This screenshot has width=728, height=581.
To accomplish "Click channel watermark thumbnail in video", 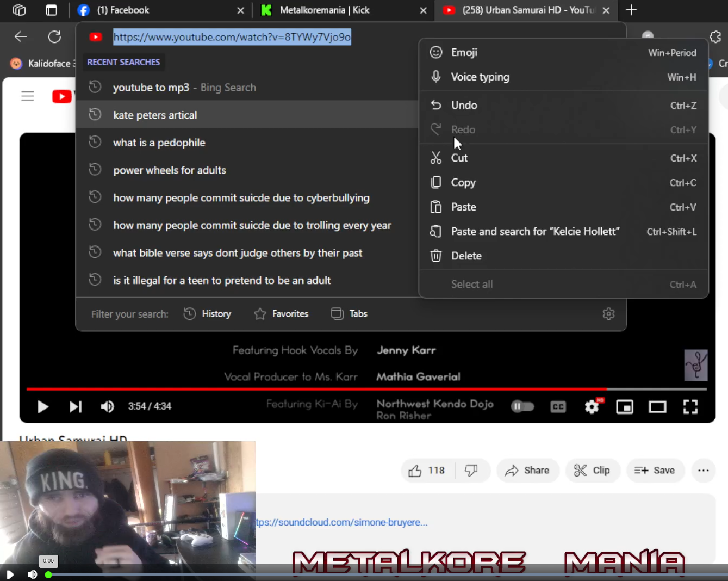I will pyautogui.click(x=695, y=365).
